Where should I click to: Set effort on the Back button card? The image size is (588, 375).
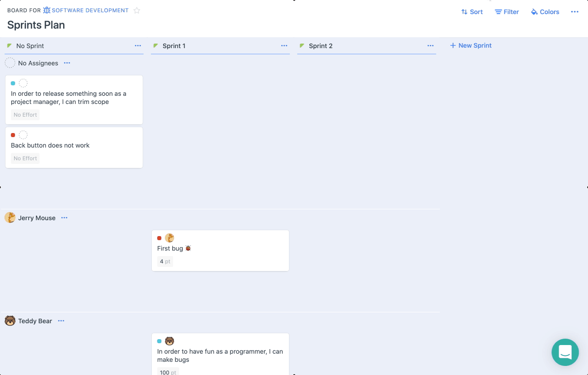(x=25, y=158)
